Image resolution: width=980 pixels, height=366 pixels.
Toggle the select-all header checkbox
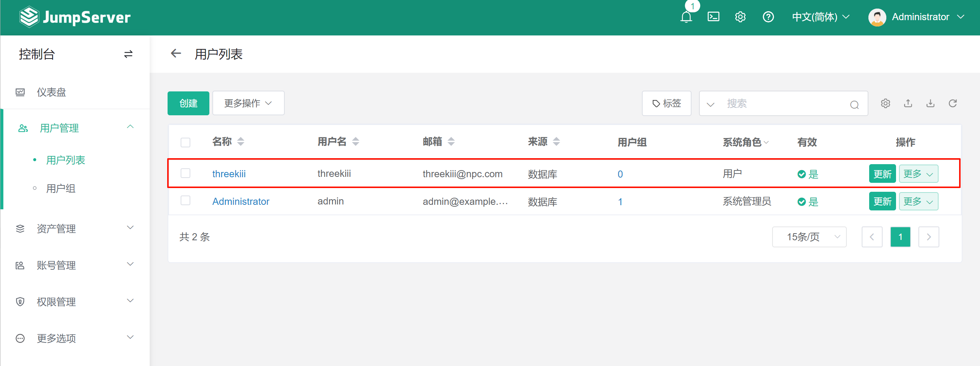coord(185,143)
